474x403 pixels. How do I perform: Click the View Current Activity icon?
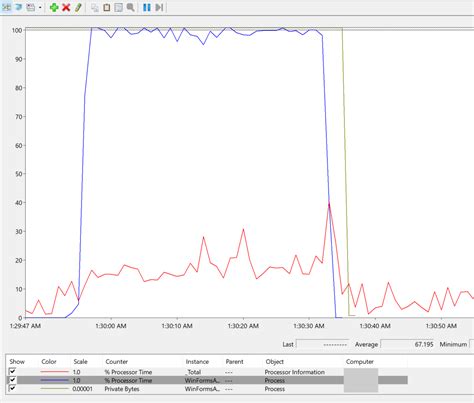pyautogui.click(x=6, y=7)
